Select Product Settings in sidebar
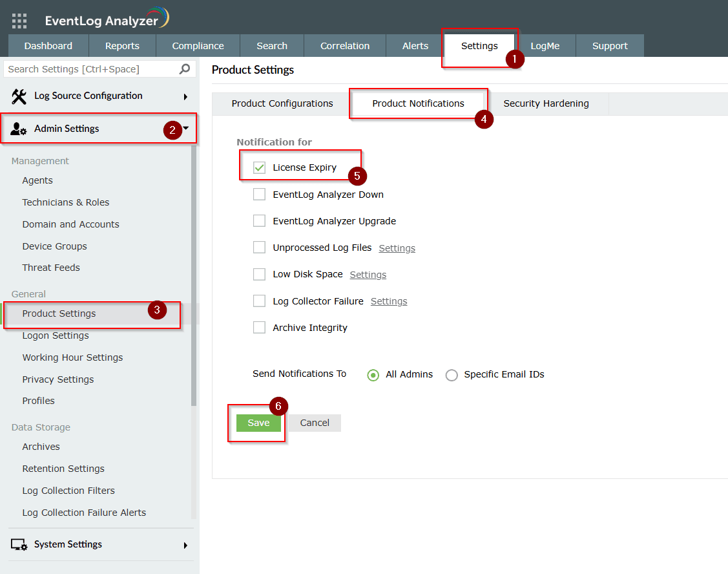 (59, 314)
